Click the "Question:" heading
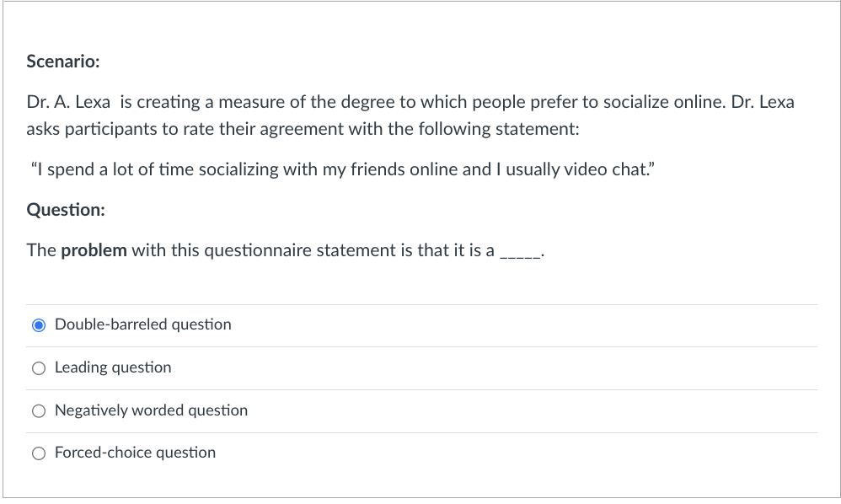 [66, 210]
